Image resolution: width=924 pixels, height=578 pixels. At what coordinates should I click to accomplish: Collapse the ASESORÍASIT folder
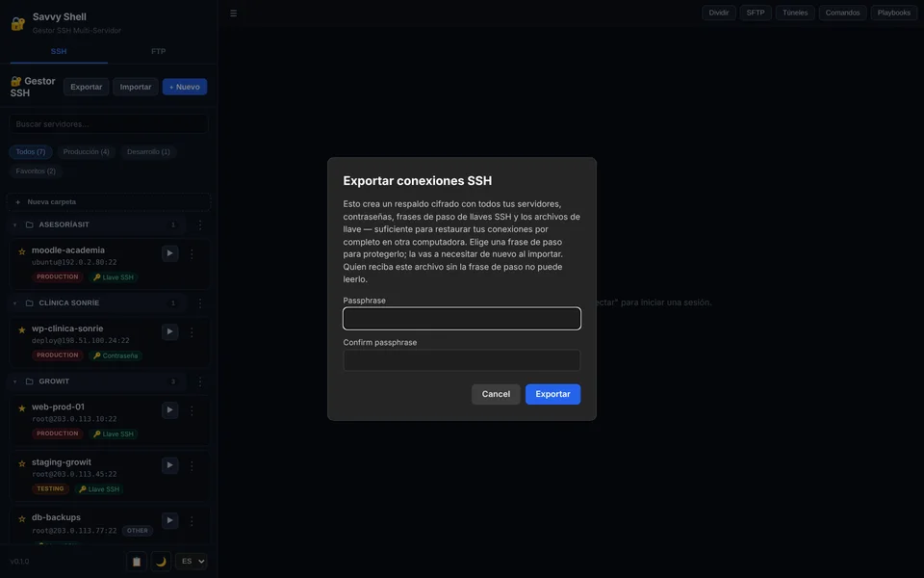pos(14,224)
